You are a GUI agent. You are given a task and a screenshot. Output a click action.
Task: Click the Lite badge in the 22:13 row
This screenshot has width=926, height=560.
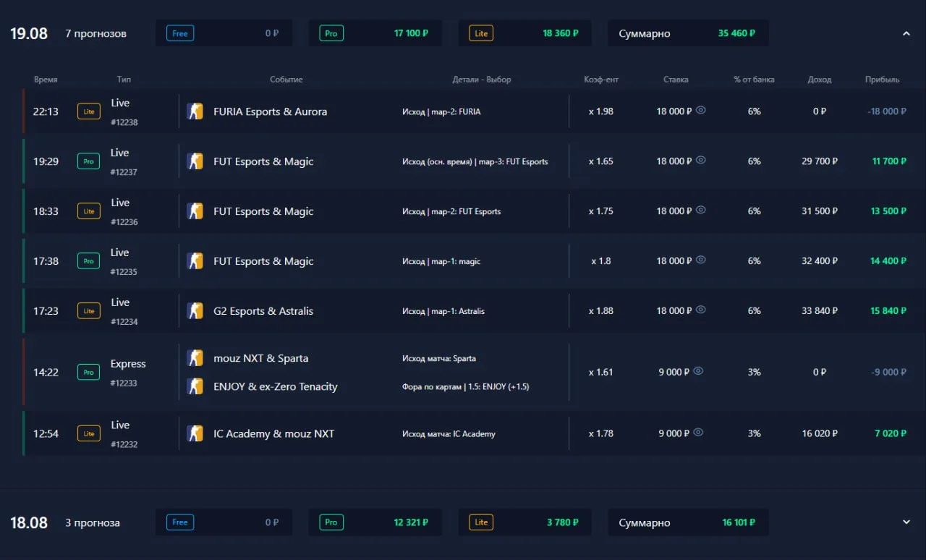pyautogui.click(x=89, y=111)
